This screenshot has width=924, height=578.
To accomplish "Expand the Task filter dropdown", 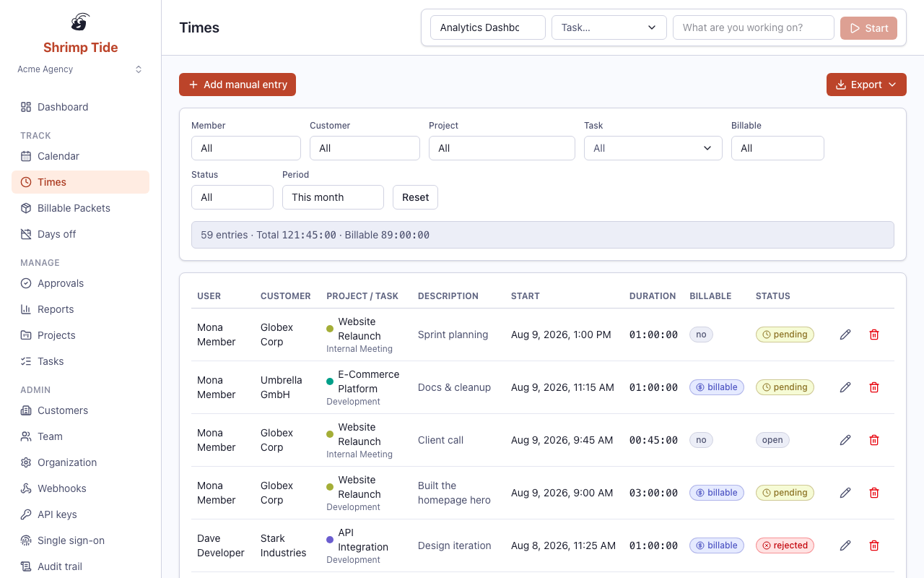I will pyautogui.click(x=653, y=148).
